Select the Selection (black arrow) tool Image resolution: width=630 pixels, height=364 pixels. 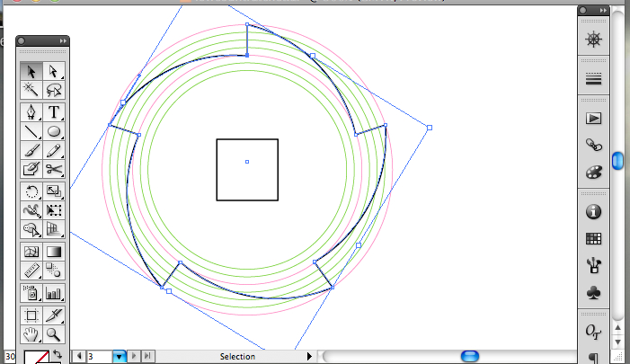point(31,71)
